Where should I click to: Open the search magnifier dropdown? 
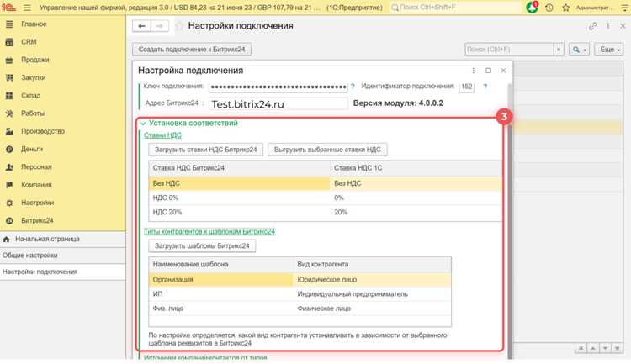[579, 50]
